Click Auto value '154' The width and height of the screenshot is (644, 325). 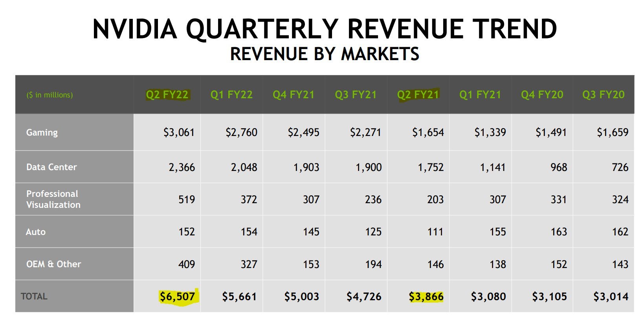(x=249, y=232)
